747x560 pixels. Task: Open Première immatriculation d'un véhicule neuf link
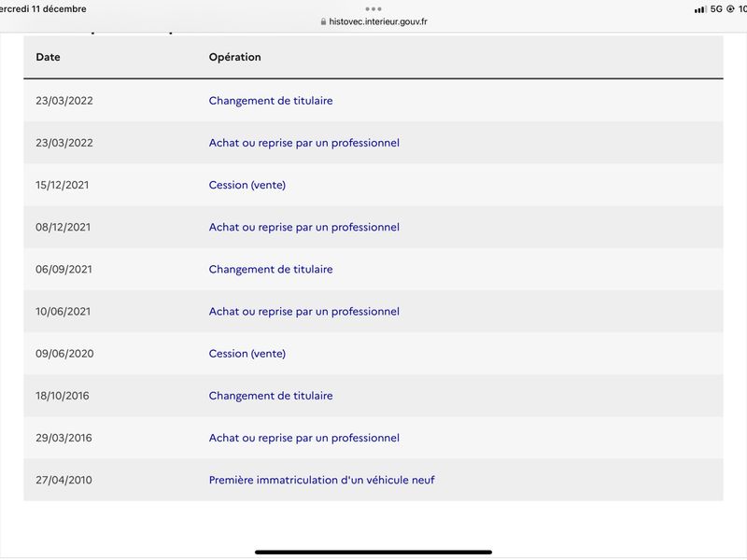321,480
